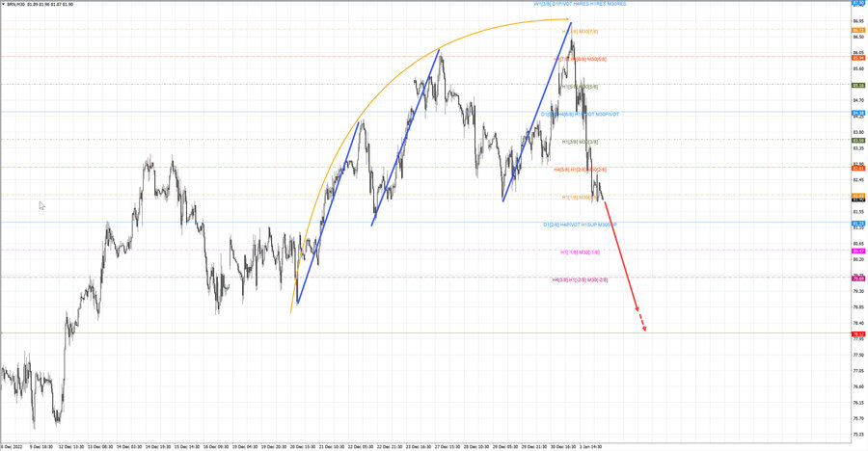This screenshot has width=868, height=451.
Task: Click the green 83.59 price tag
Action: (x=858, y=141)
